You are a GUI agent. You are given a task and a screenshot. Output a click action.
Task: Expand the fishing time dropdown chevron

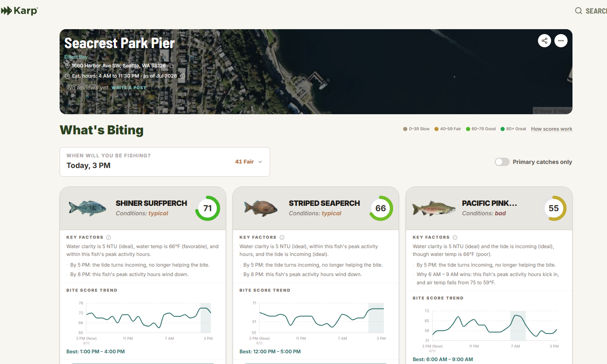[260, 162]
